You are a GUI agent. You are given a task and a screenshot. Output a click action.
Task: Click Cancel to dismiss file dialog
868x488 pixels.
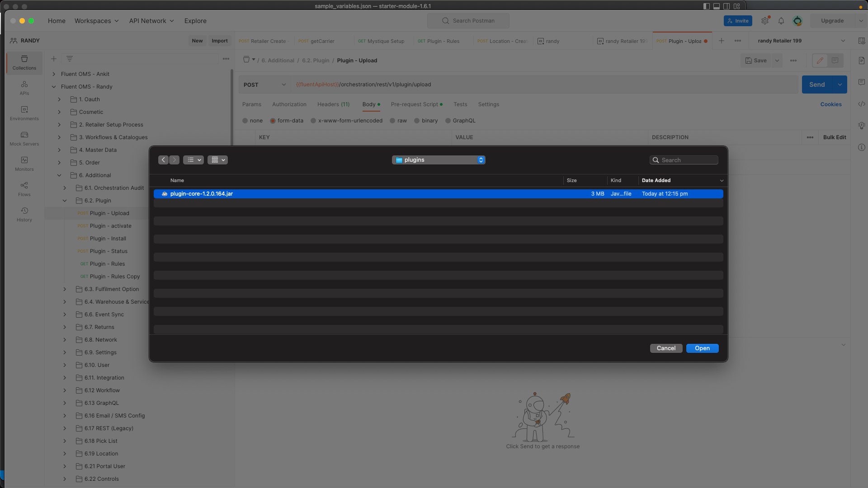point(665,348)
